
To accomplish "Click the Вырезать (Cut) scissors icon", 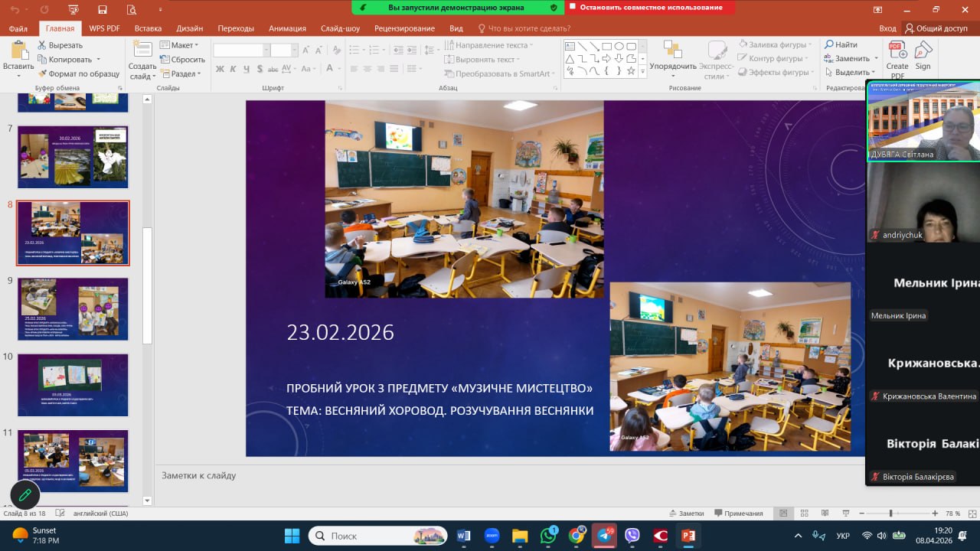I will tap(43, 45).
